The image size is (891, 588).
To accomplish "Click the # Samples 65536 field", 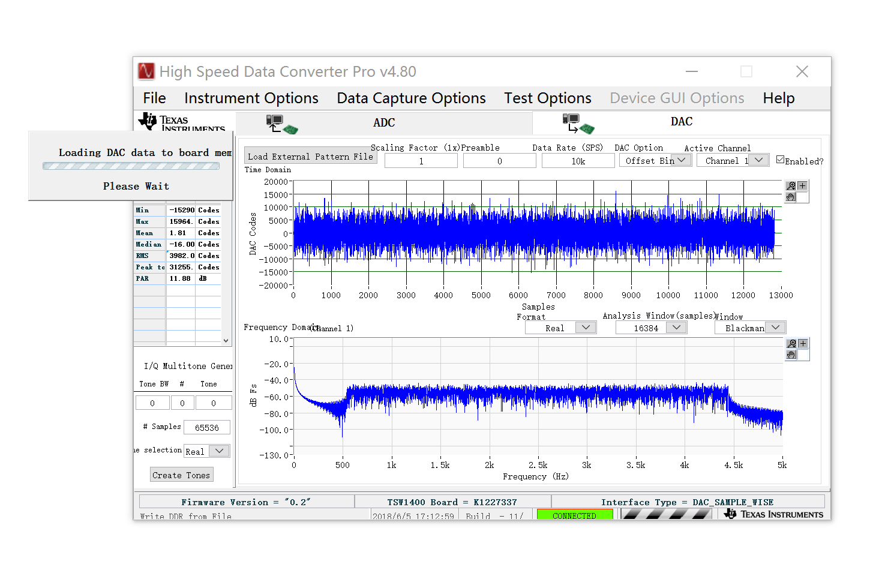I will pyautogui.click(x=207, y=427).
